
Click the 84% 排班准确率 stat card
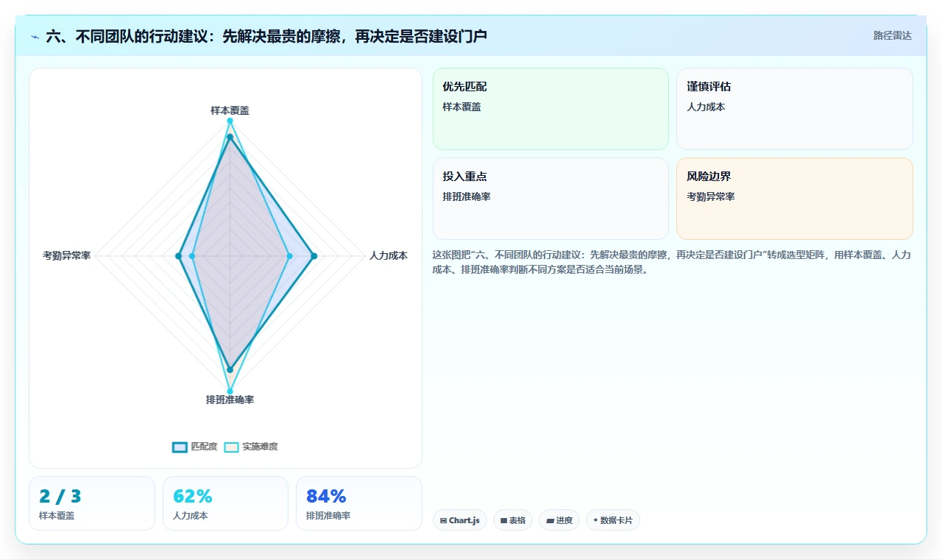(x=359, y=503)
